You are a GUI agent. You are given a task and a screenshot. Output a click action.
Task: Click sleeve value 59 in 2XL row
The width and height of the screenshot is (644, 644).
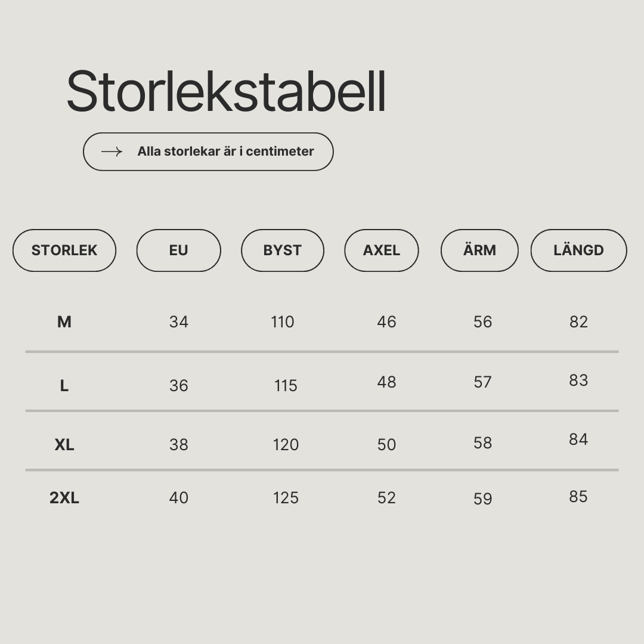pos(482,499)
